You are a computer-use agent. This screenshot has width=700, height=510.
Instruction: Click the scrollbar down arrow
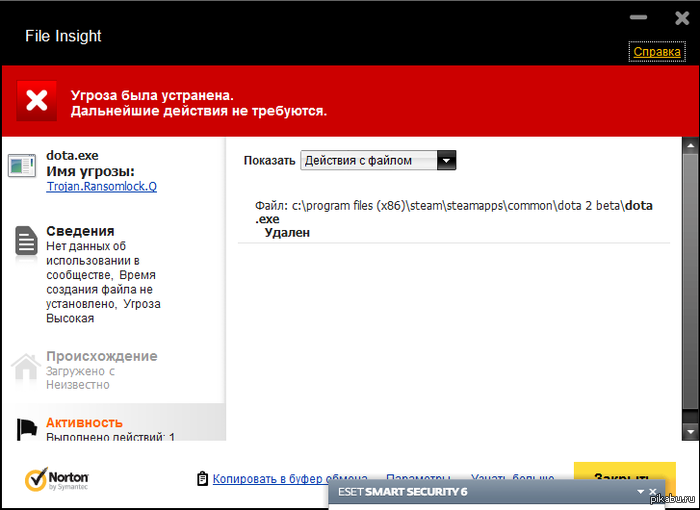tap(690, 432)
